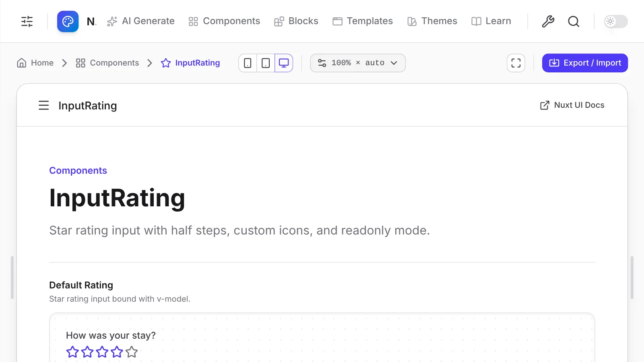Open the Nuxt UI Docs link

pos(572,105)
